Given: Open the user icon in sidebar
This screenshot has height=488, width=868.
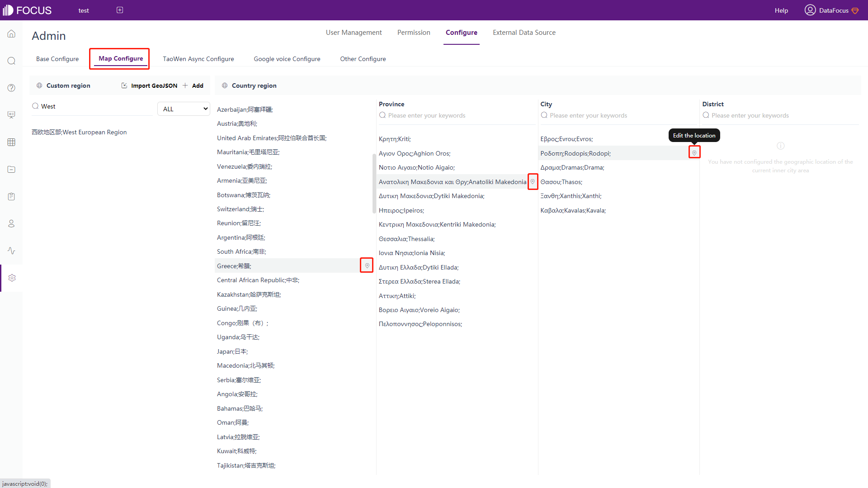Looking at the screenshot, I should pyautogui.click(x=11, y=223).
